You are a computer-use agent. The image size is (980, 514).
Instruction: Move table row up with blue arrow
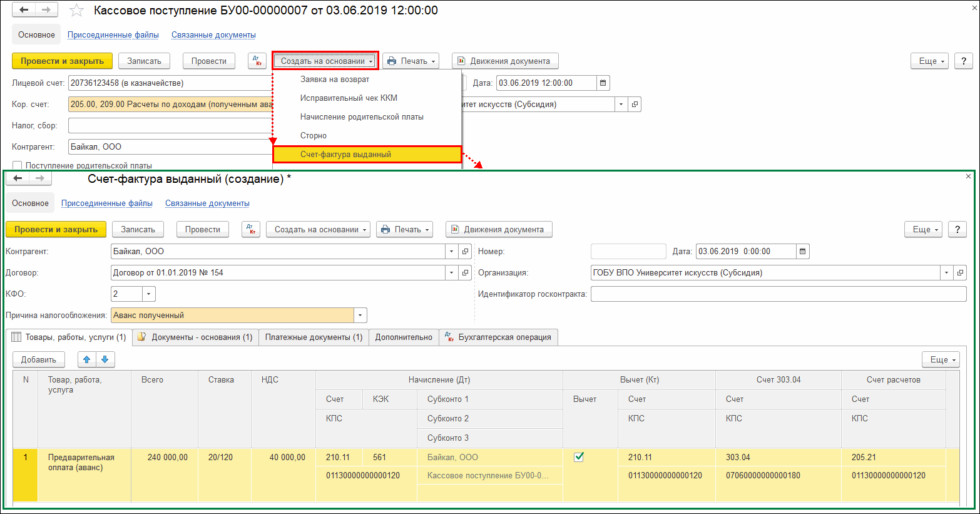coord(87,359)
